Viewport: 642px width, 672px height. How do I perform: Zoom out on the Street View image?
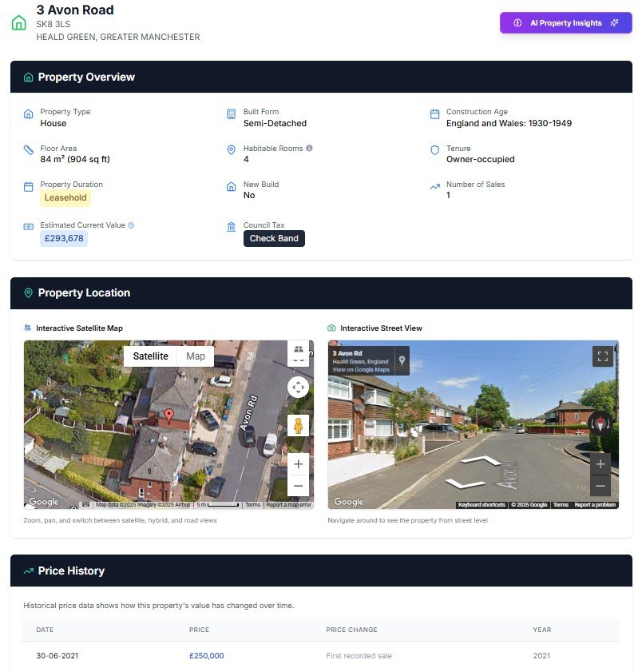[x=600, y=485]
